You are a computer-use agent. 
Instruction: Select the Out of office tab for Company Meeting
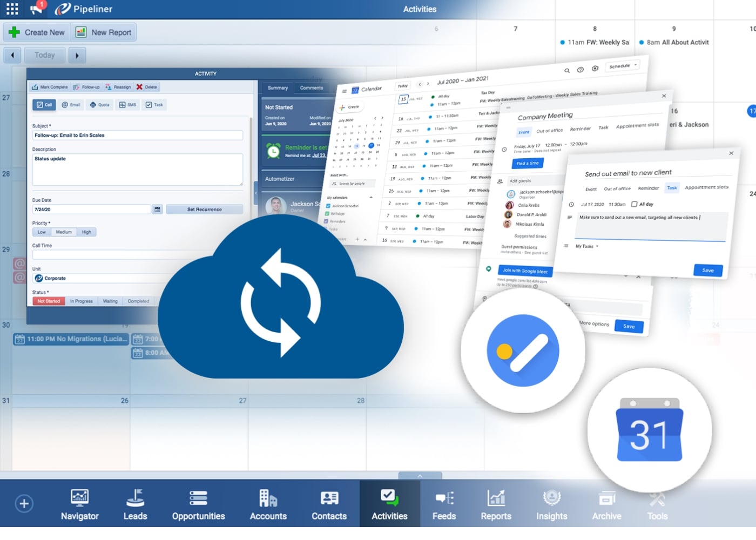coord(550,130)
